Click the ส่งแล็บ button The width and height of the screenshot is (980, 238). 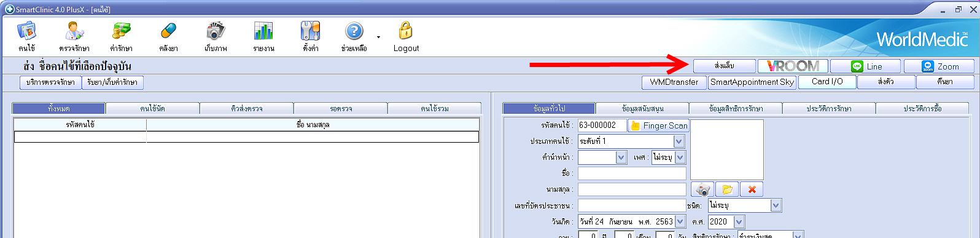click(725, 66)
